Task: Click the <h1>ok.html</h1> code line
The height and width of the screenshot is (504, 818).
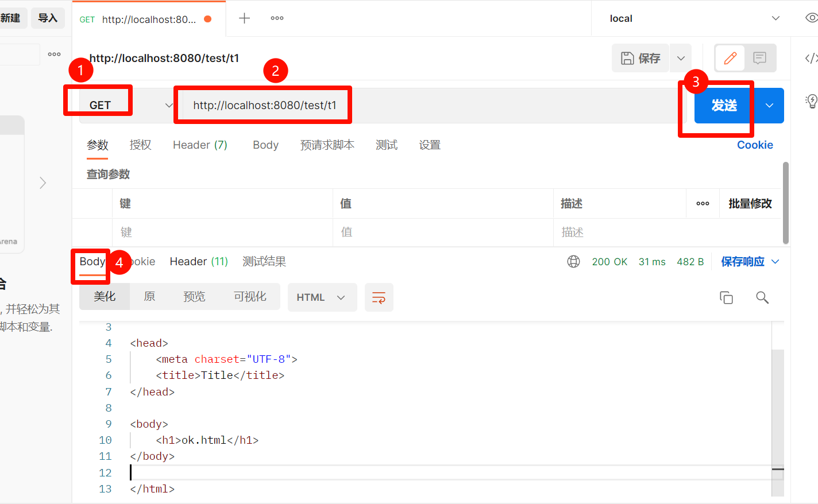Action: pyautogui.click(x=207, y=440)
